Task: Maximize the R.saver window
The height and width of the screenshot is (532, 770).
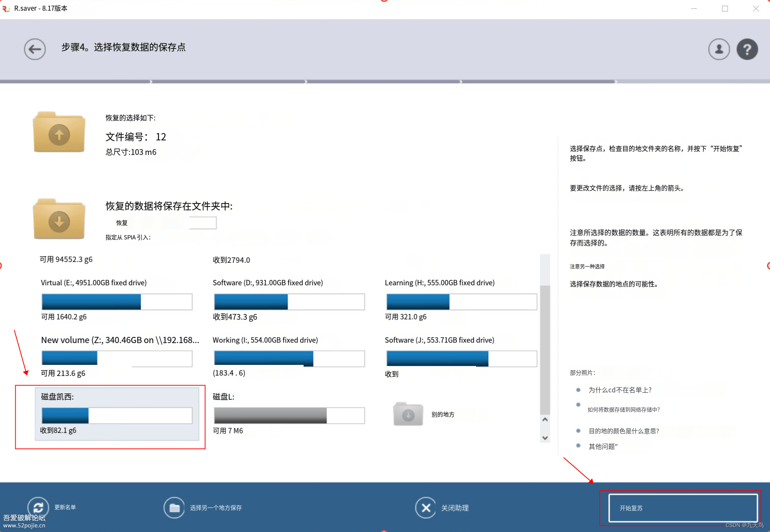Action: [x=725, y=8]
